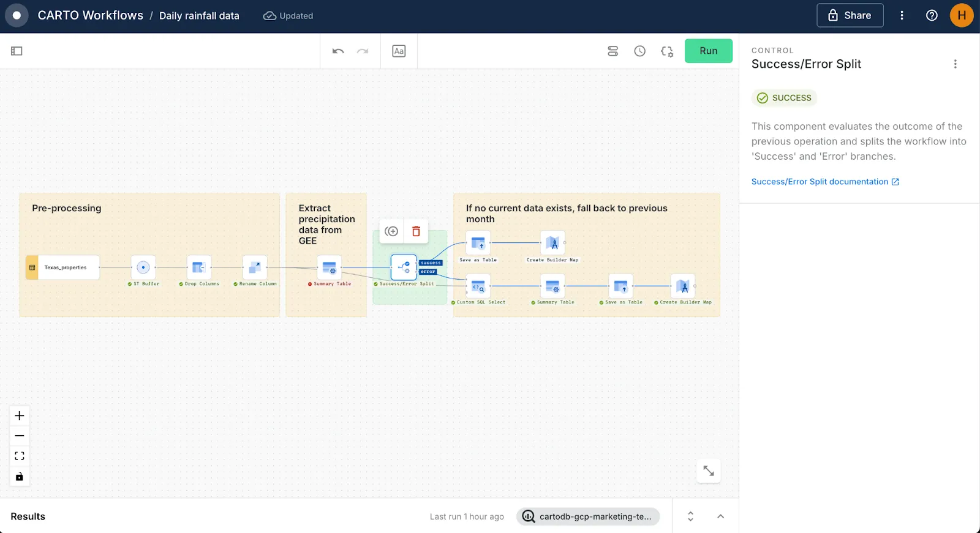Open the help question mark icon
The width and height of the screenshot is (980, 533).
coord(932,16)
